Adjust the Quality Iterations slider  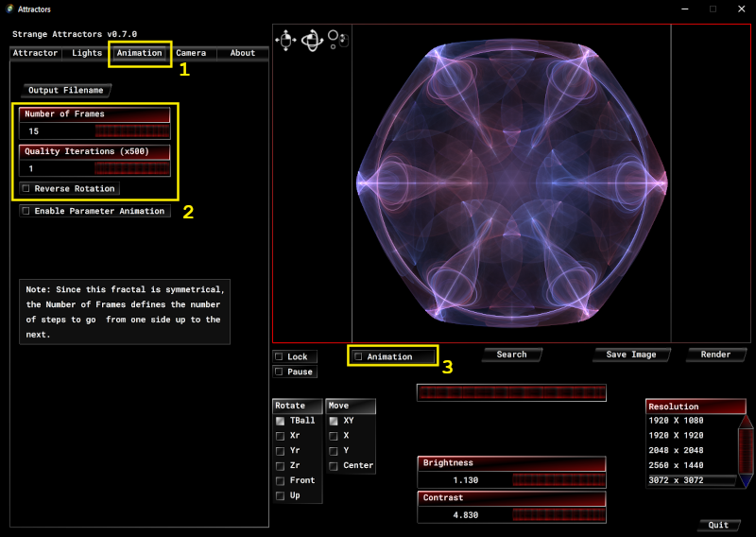[132, 169]
